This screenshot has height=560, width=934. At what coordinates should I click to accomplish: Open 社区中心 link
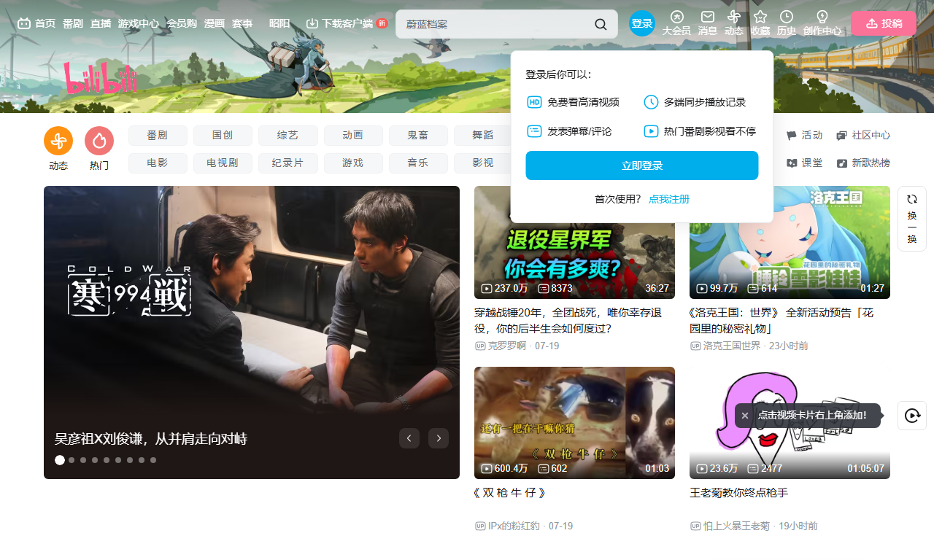[863, 136]
